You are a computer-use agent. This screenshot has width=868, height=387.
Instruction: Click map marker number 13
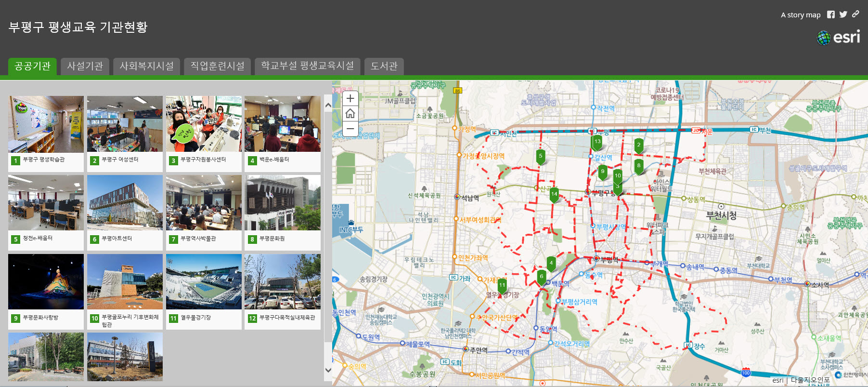click(597, 142)
